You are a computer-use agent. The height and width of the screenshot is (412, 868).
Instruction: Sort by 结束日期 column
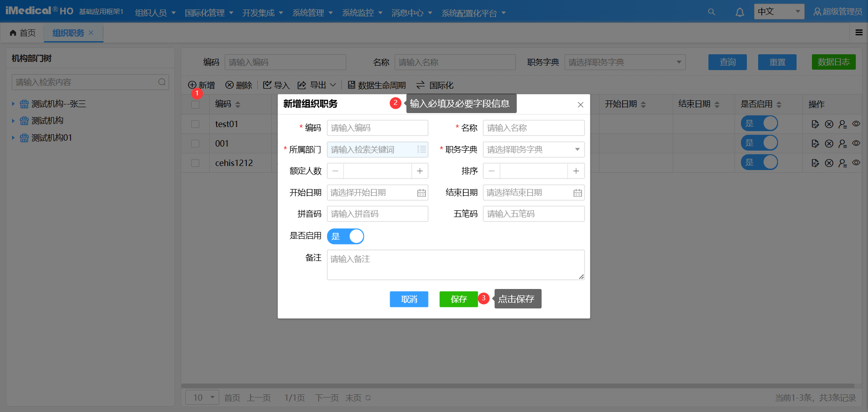coord(717,104)
